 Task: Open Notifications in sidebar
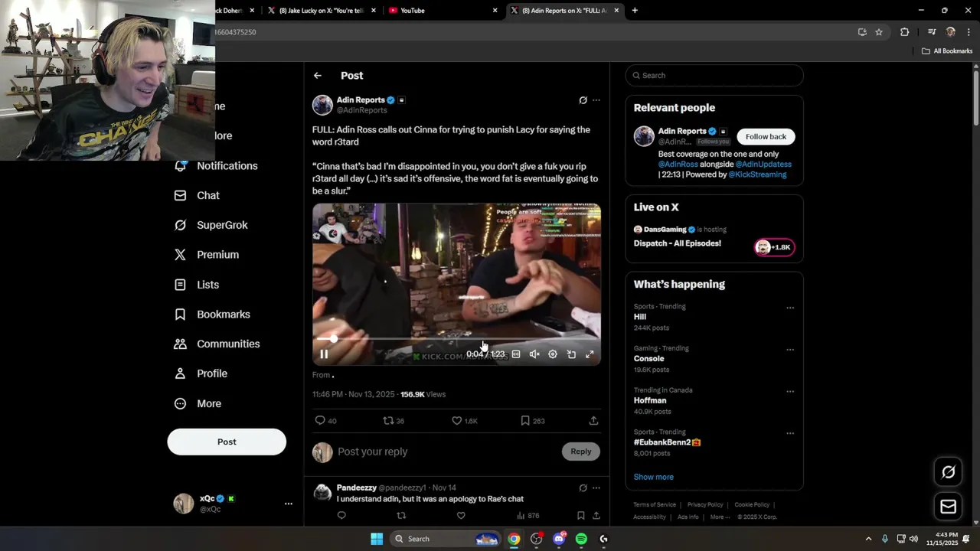pyautogui.click(x=217, y=166)
